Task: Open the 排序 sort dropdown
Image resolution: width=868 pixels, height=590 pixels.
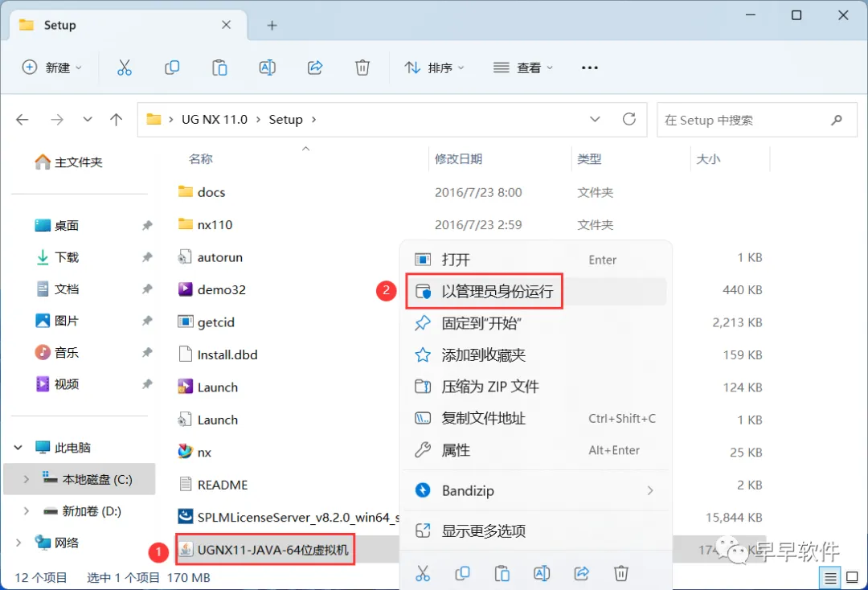Action: (435, 68)
